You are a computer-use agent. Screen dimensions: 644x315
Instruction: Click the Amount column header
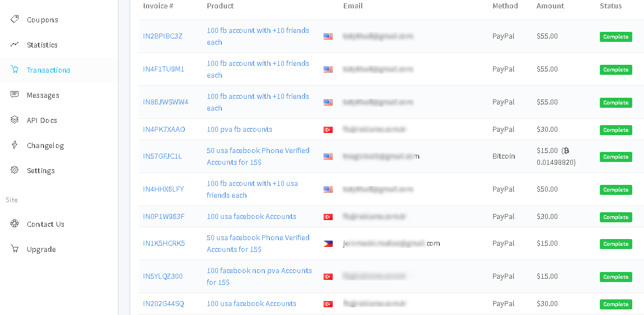(x=550, y=6)
